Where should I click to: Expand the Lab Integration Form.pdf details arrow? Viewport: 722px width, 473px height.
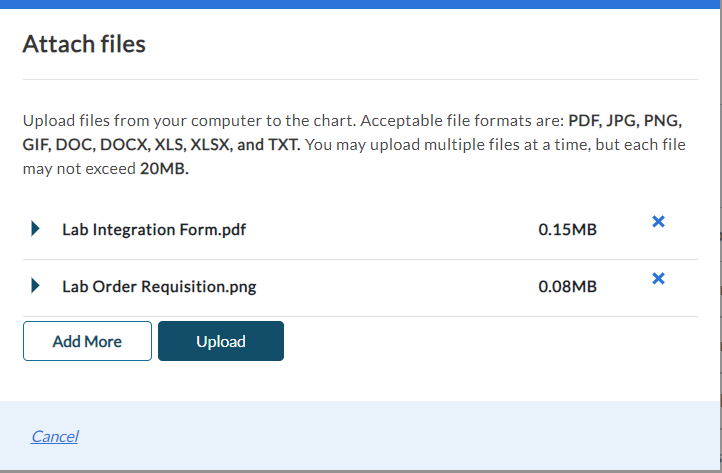click(36, 229)
